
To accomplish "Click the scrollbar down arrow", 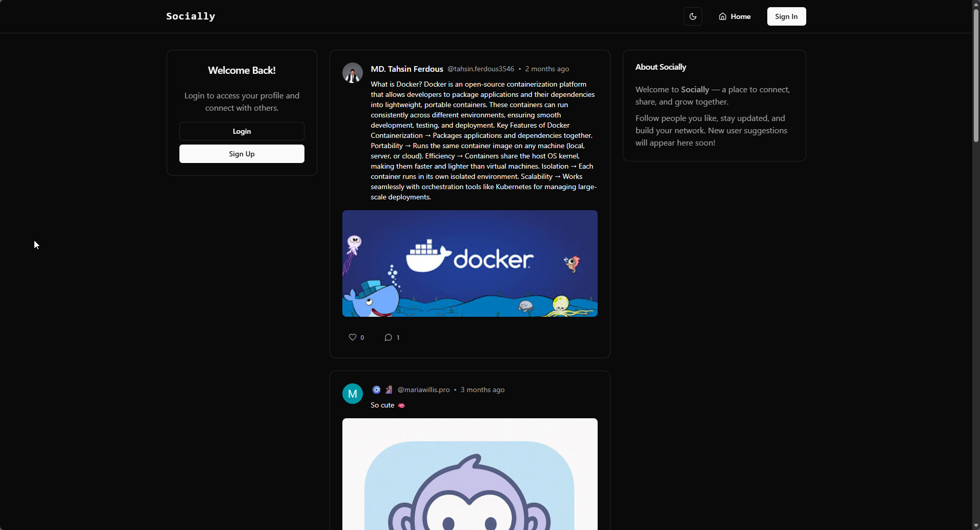I will click(x=976, y=525).
